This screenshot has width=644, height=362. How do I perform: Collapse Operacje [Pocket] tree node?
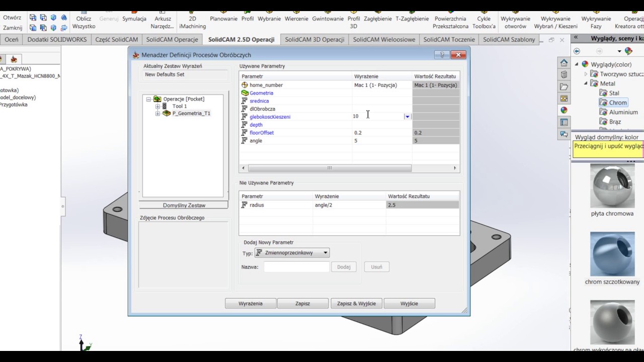(x=148, y=99)
